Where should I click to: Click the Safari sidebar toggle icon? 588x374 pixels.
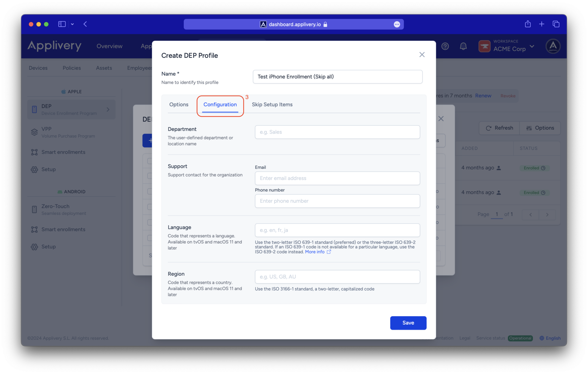[62, 24]
